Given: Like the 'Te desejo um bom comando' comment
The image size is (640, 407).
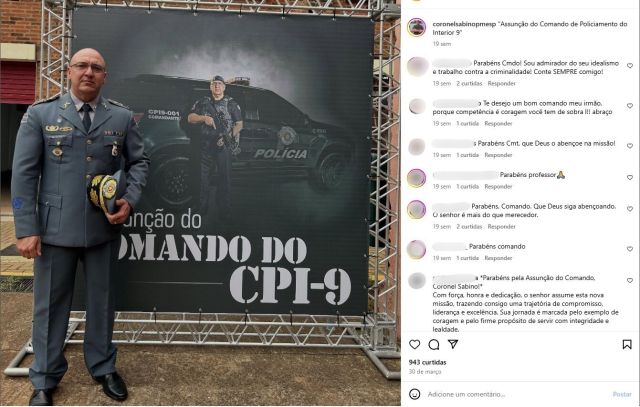Looking at the screenshot, I should point(630,106).
